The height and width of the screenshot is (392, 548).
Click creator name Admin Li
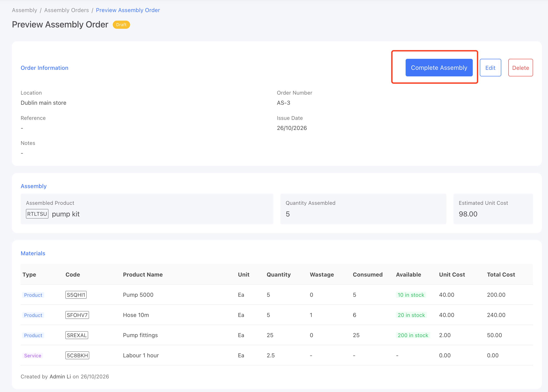(x=60, y=377)
